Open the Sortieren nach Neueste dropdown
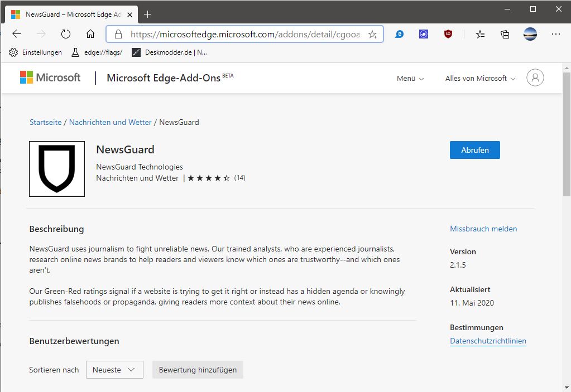Image resolution: width=571 pixels, height=392 pixels. (114, 370)
